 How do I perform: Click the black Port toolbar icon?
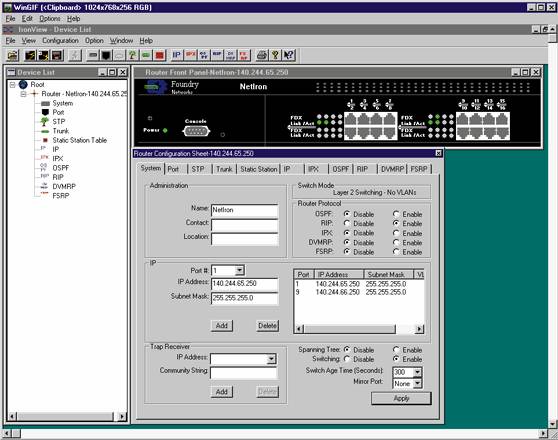pos(106,55)
